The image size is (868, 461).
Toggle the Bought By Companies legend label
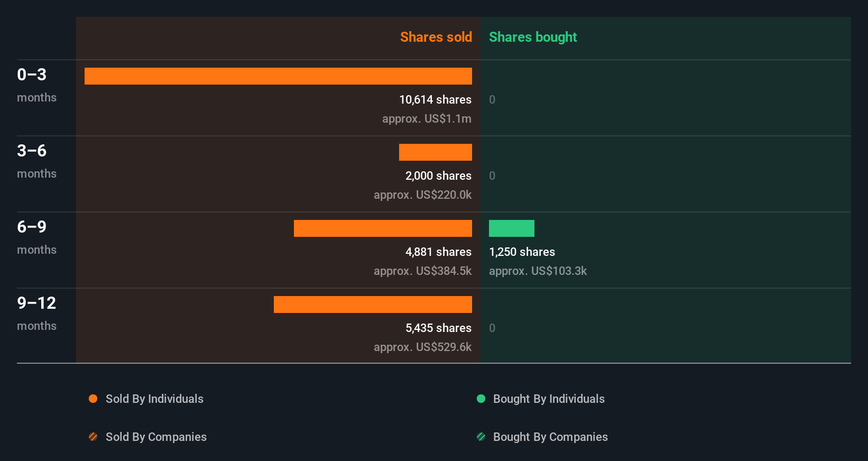tap(550, 437)
